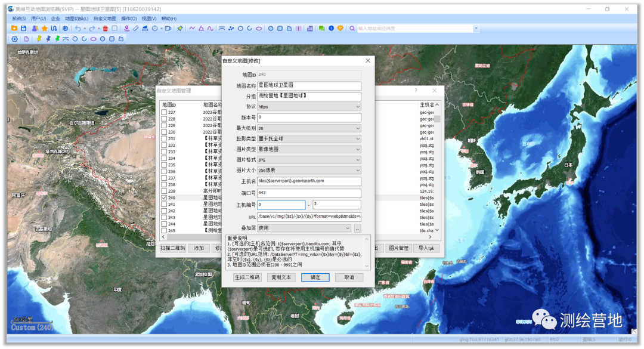The image size is (644, 349).
Task: Open the 自定义地图 menu
Action: [x=105, y=18]
